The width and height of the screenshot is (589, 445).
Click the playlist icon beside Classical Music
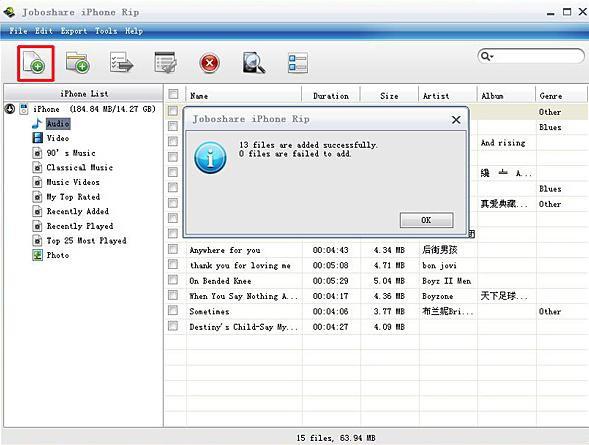37,167
